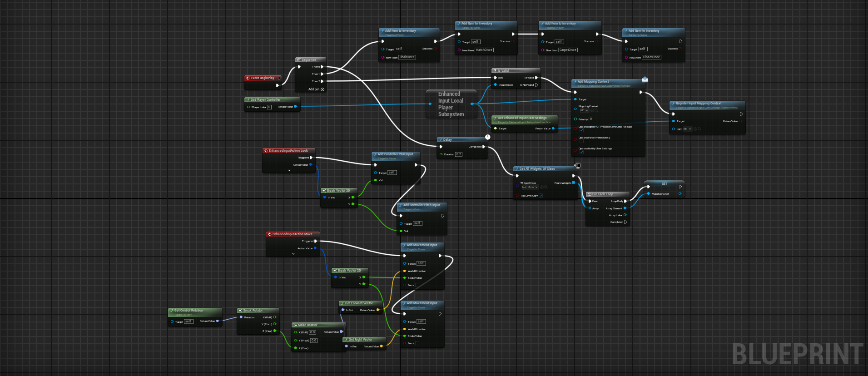Click the Priority value field

click(591, 119)
